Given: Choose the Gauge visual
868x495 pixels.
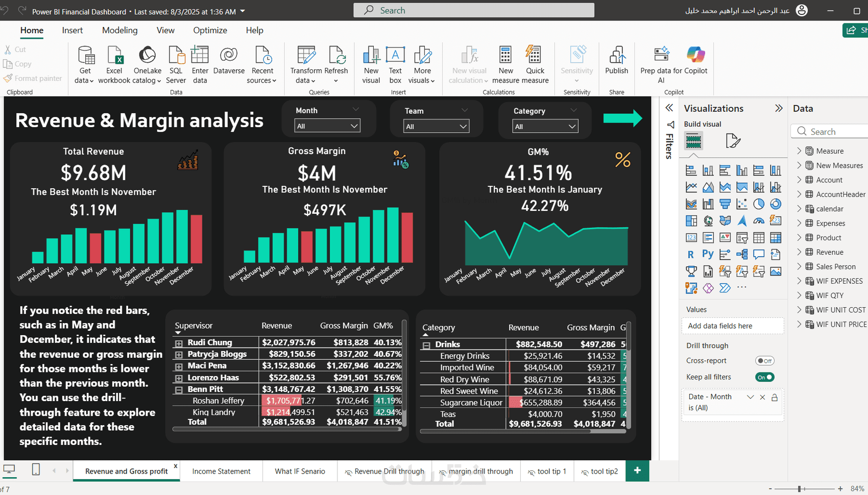Looking at the screenshot, I should (x=759, y=220).
